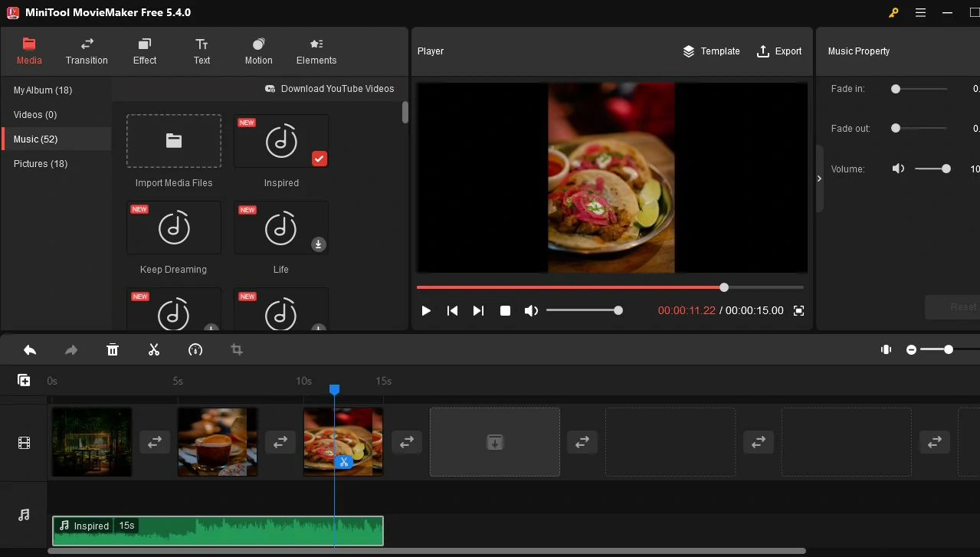
Task: Click the undo arrow icon
Action: pos(30,350)
